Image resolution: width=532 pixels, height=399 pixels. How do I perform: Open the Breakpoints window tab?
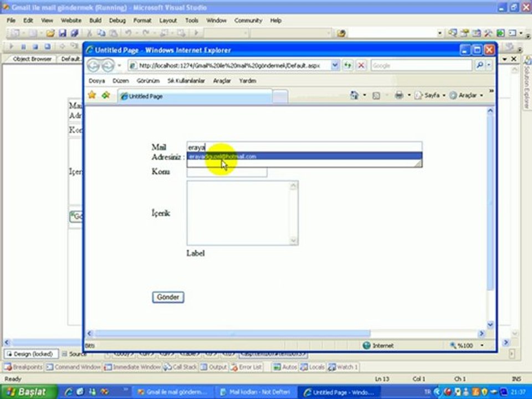tap(24, 367)
